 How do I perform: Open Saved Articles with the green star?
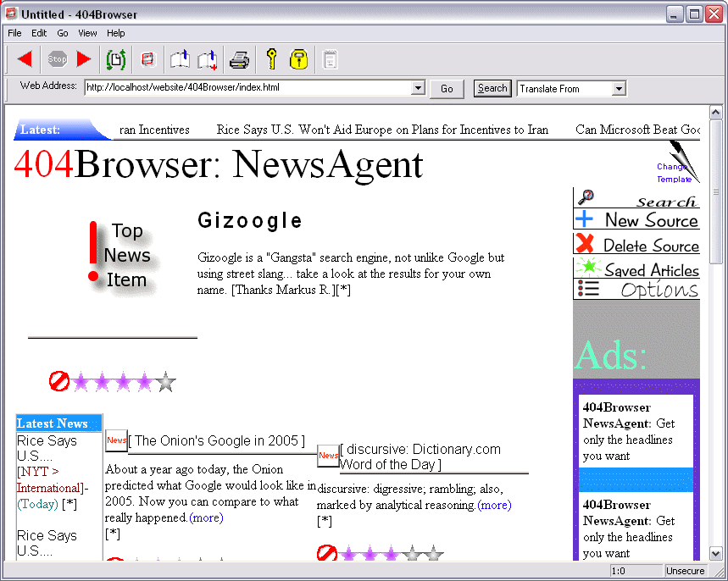(636, 268)
